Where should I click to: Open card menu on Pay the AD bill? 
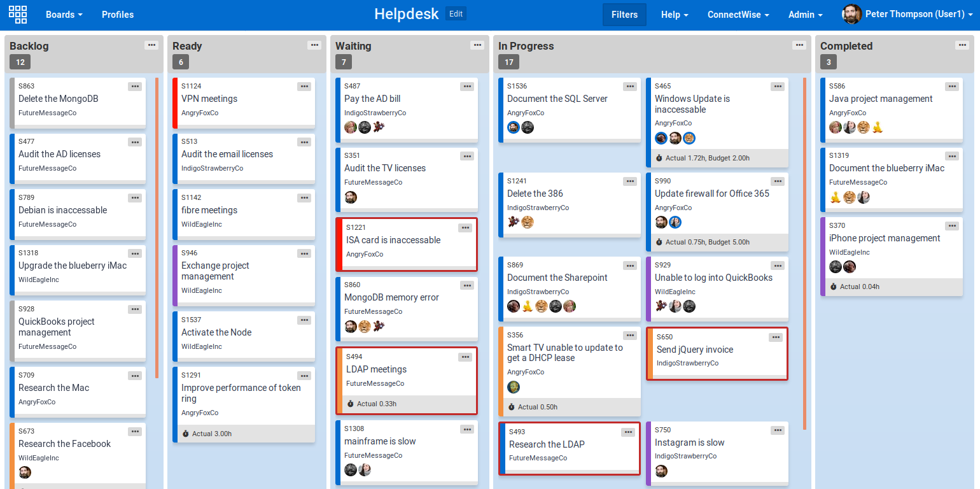point(467,86)
